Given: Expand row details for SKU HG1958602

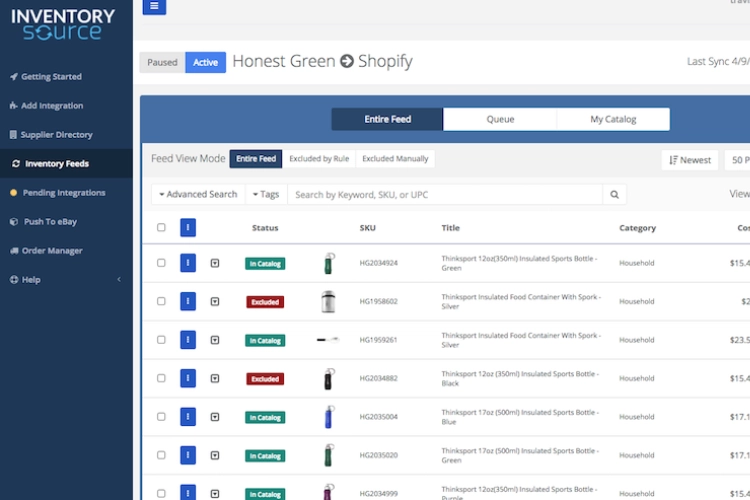Looking at the screenshot, I should [x=215, y=301].
